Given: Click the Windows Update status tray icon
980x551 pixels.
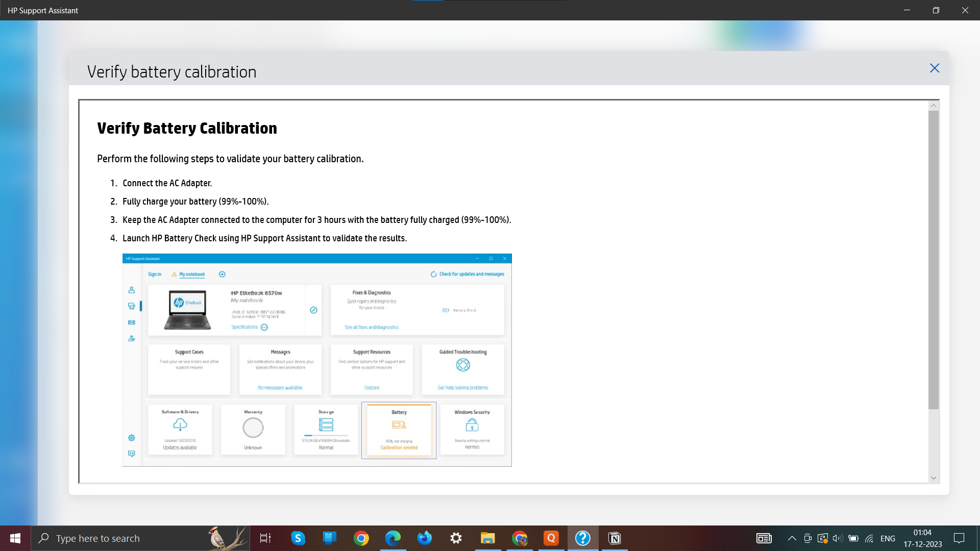Looking at the screenshot, I should [822, 538].
